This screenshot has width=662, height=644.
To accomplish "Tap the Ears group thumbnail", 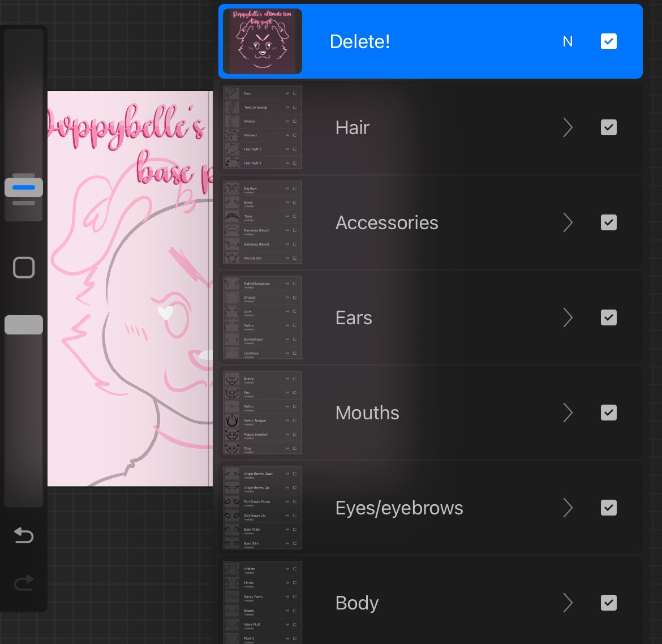I will click(x=262, y=317).
